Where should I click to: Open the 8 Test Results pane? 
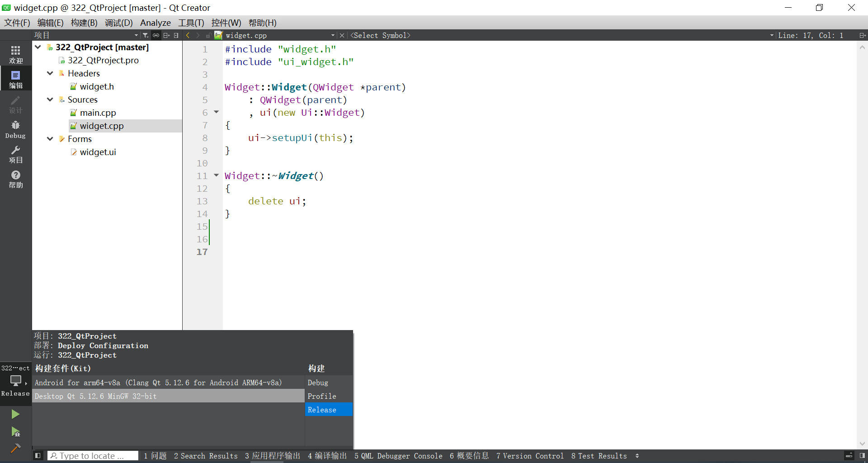599,456
